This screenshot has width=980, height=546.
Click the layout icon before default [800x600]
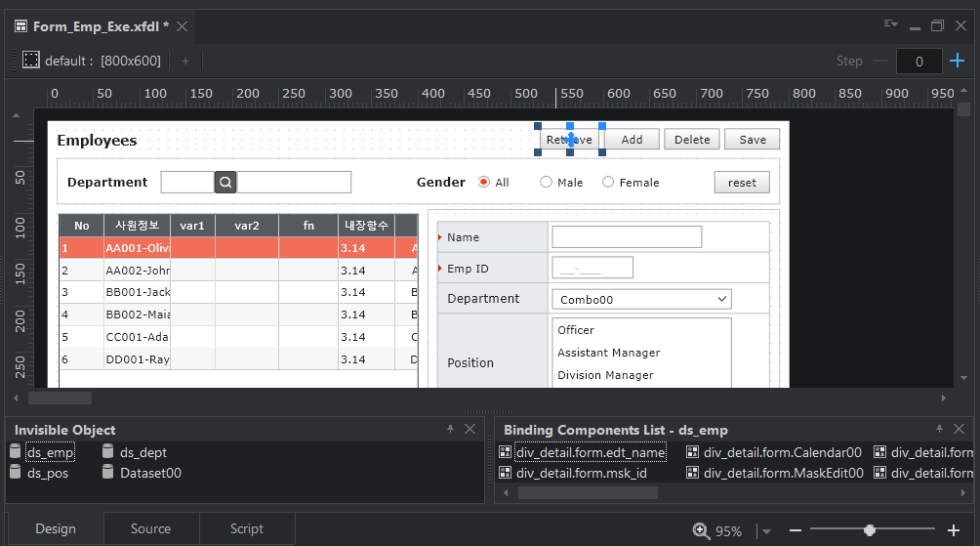(x=30, y=60)
